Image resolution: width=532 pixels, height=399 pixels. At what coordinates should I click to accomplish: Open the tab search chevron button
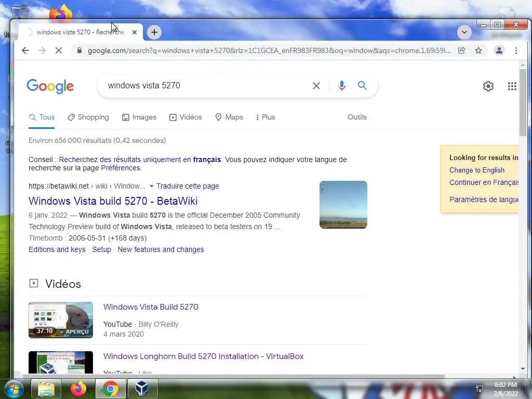tap(464, 32)
